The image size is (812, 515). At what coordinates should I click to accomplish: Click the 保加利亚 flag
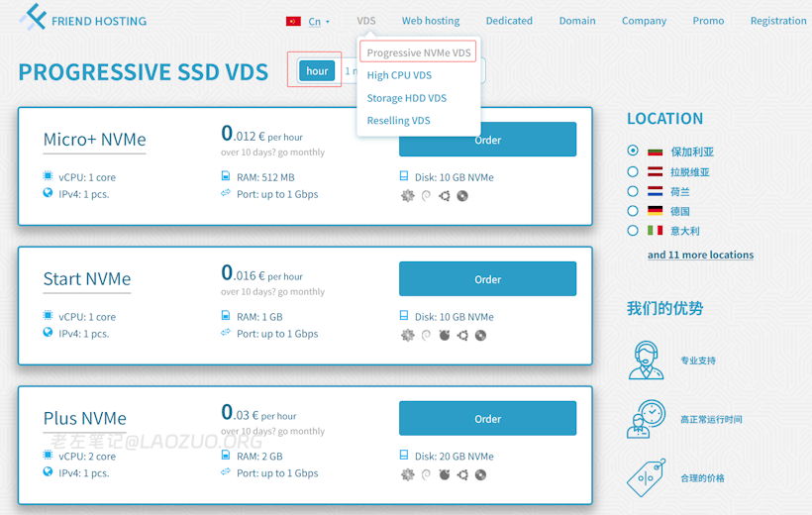pos(656,152)
